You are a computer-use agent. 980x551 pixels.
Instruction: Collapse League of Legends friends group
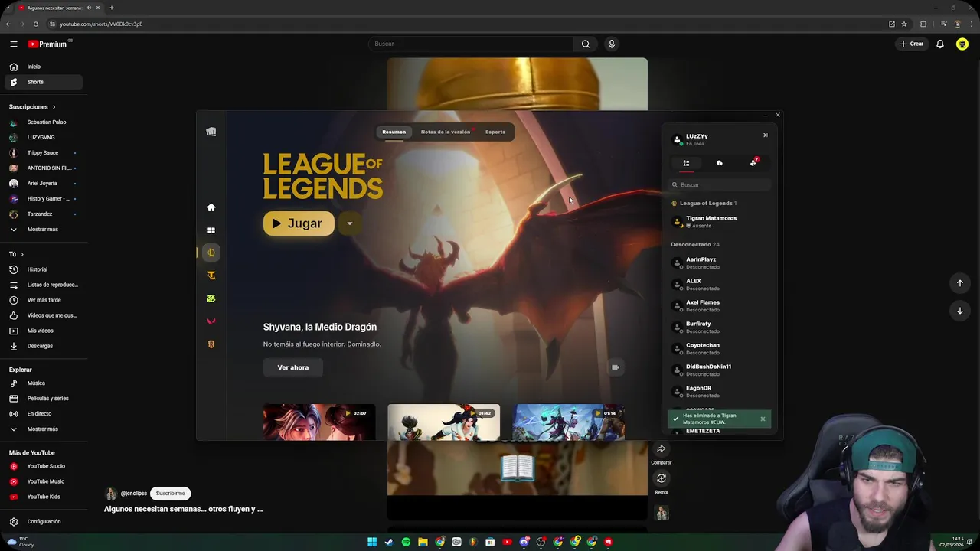(704, 204)
